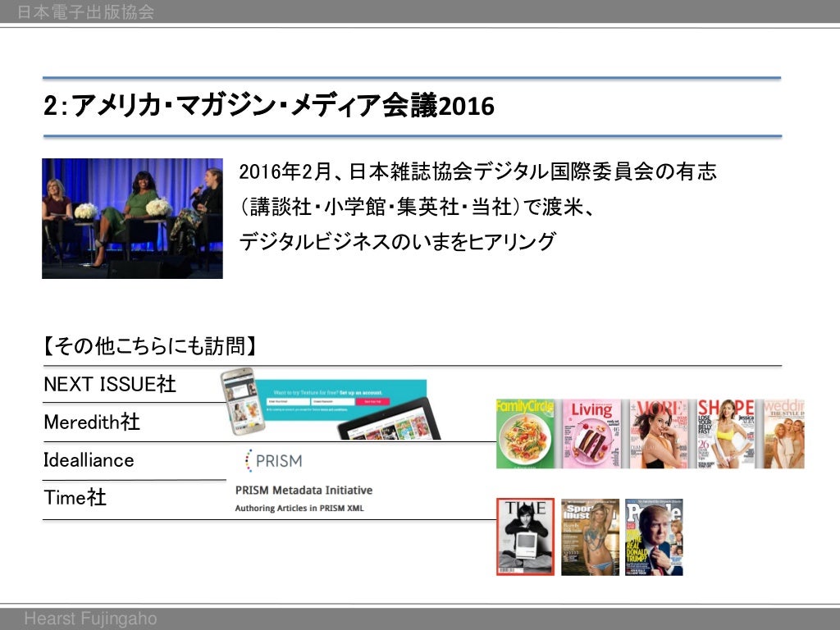
Task: Open the Sports Illustrated magazine cover
Action: point(590,536)
